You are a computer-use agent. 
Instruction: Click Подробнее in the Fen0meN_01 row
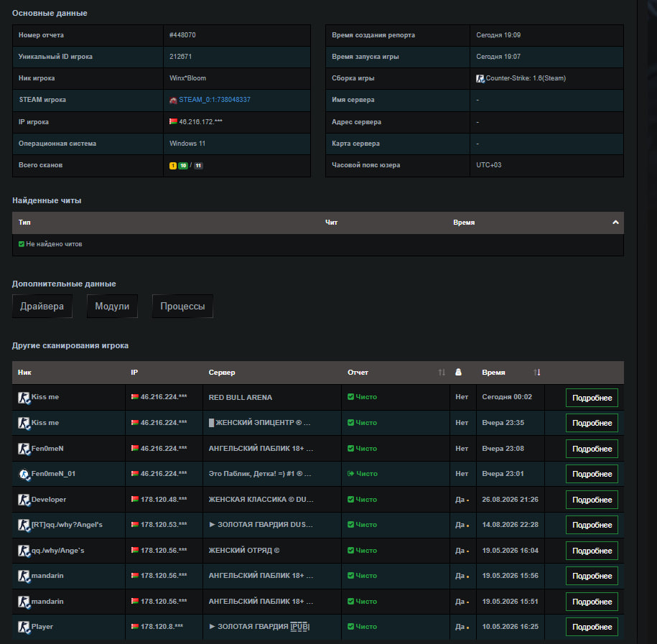point(592,474)
